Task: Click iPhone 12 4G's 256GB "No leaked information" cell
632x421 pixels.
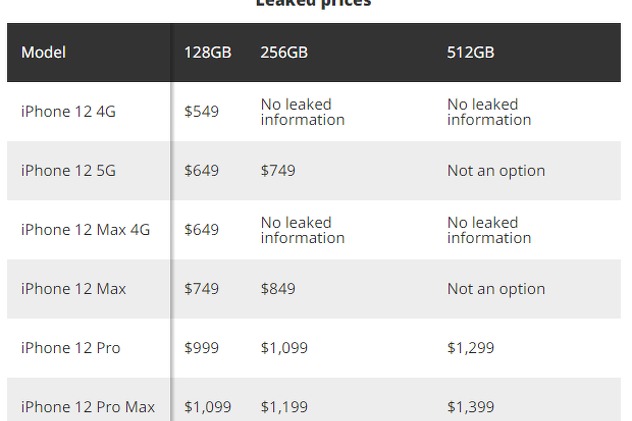Action: coord(302,111)
